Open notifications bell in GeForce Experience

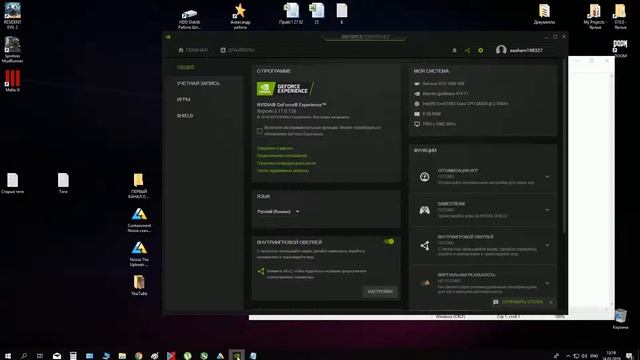(x=454, y=50)
